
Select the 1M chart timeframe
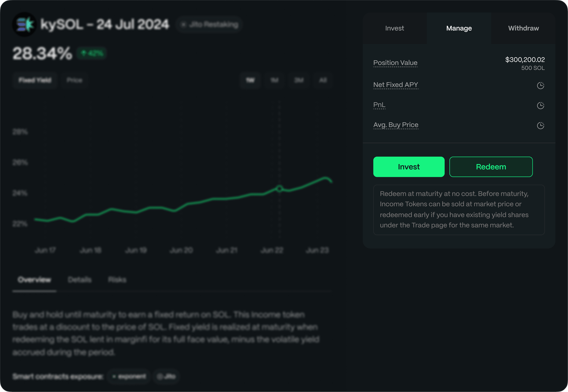coord(274,80)
